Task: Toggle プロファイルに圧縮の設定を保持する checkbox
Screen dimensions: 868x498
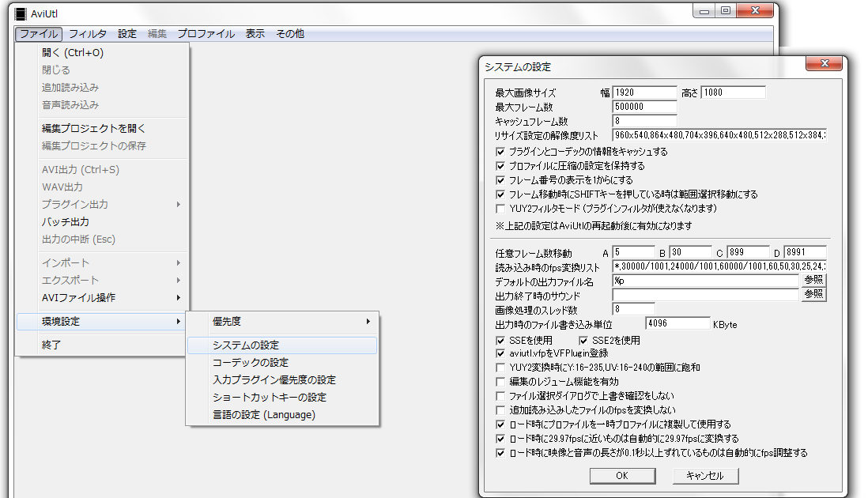Action: coord(500,166)
